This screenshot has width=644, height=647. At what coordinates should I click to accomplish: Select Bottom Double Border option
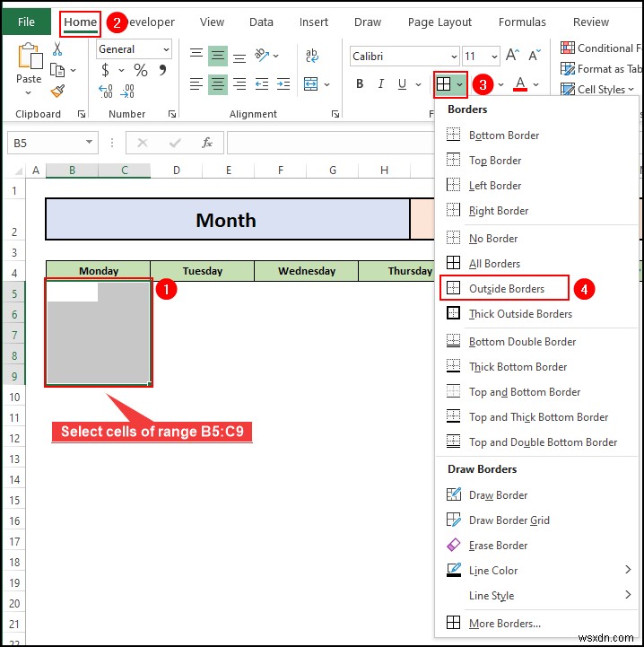tap(535, 341)
